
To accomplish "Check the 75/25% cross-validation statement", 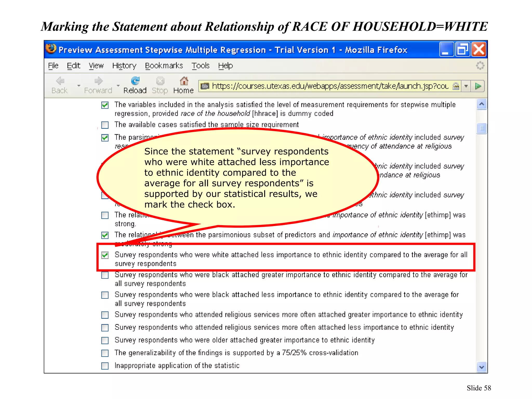I will click(x=105, y=353).
